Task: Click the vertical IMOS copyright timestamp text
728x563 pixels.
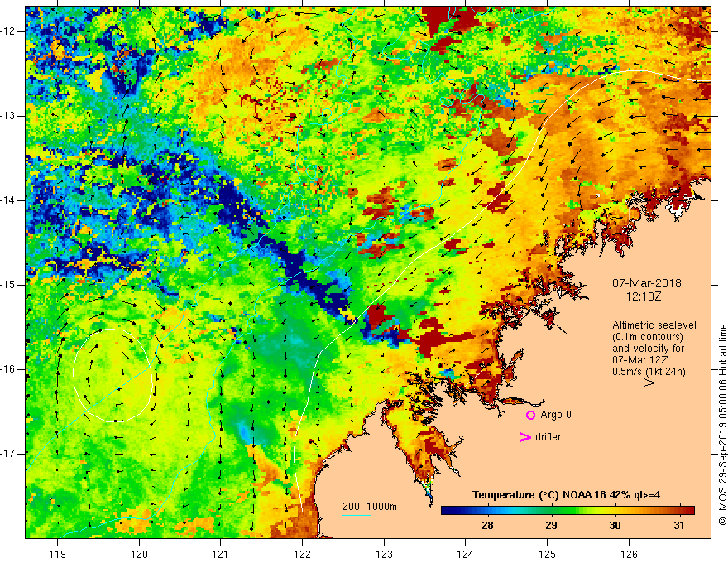Action: pyautogui.click(x=722, y=425)
